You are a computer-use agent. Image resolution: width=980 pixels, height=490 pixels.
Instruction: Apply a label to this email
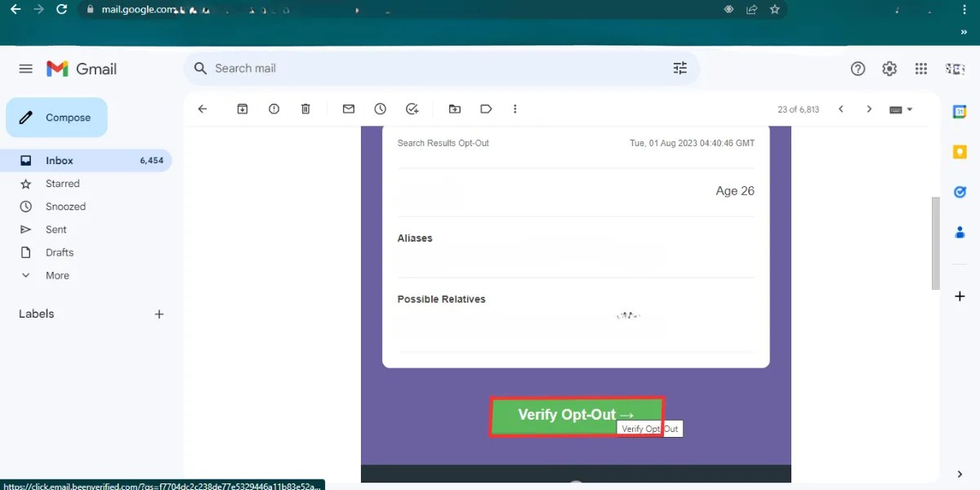[486, 109]
